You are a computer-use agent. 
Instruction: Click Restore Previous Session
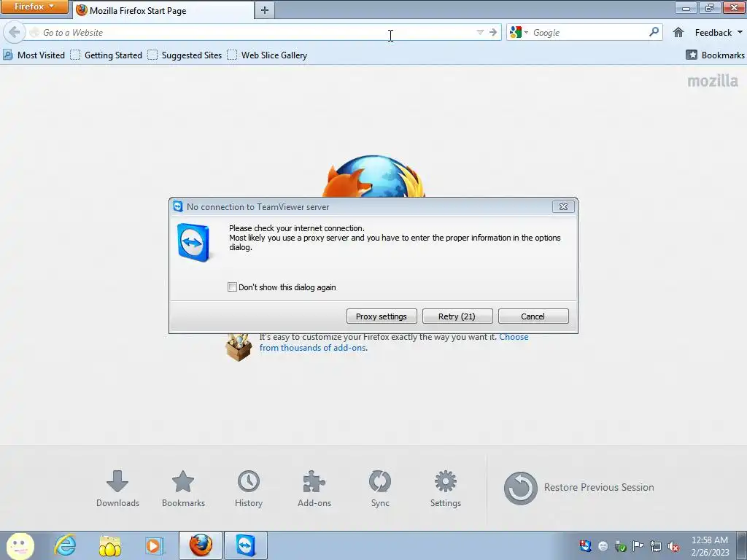(578, 488)
